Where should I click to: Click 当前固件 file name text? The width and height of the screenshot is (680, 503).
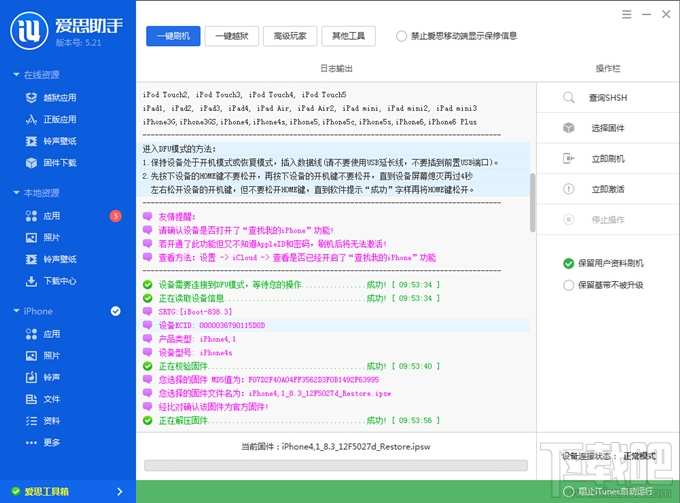click(336, 447)
